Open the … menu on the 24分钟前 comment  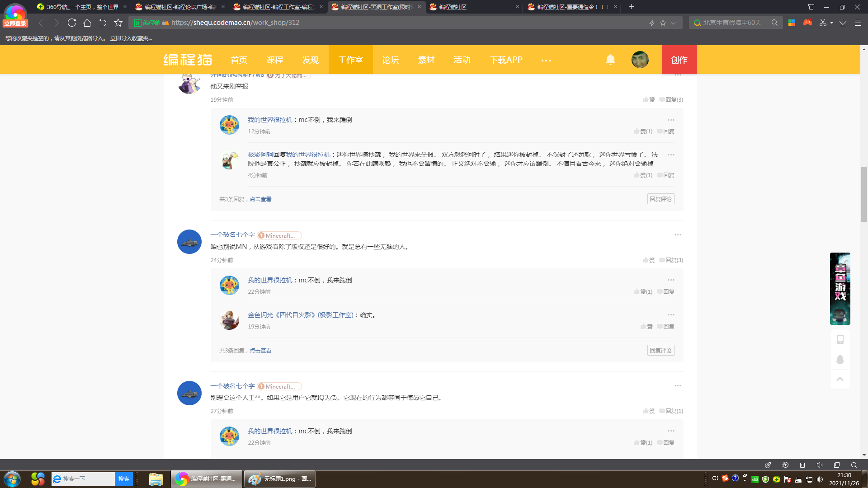[x=678, y=235]
